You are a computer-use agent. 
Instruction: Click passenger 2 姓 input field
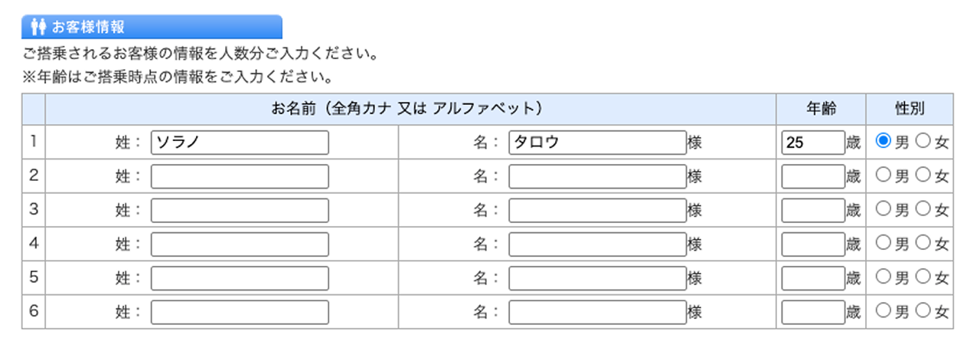240,176
